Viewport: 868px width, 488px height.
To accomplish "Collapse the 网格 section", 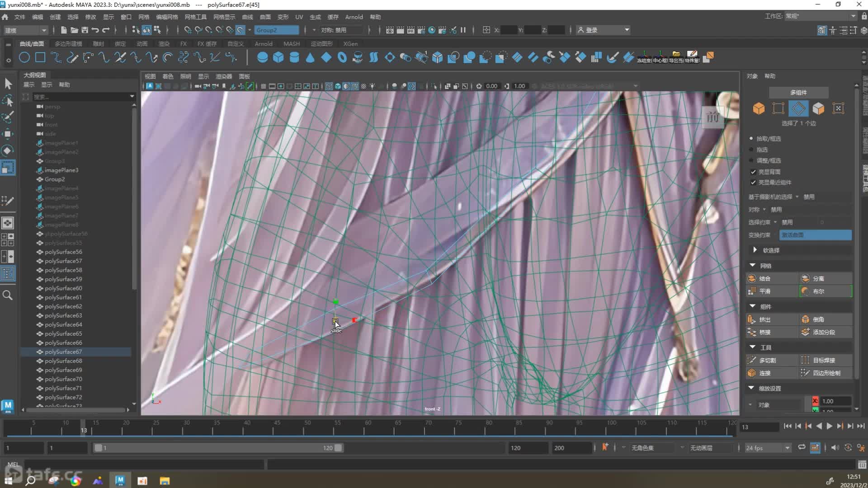I will point(752,265).
